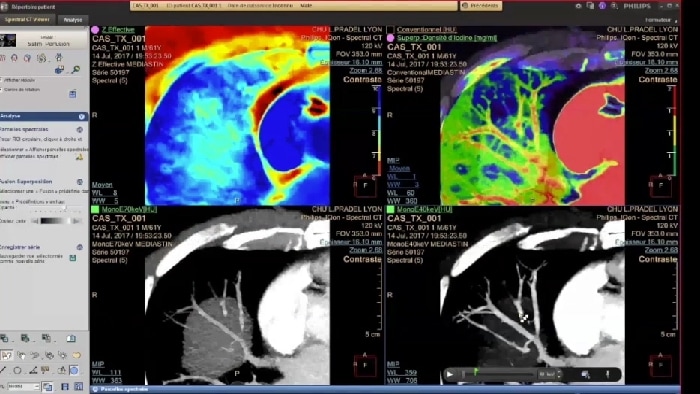Click the magnifier zoom icon in left panel
This screenshot has height=394, width=700.
click(x=76, y=70)
